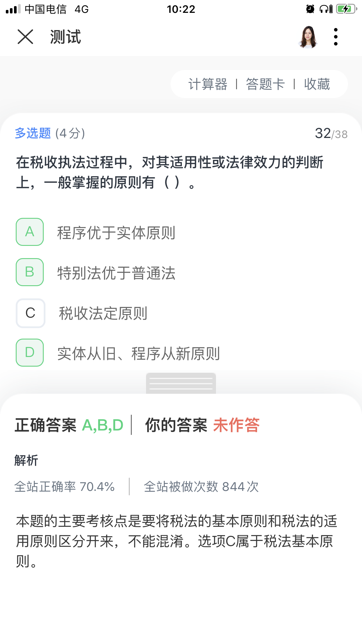Tap the alarm clock status icon

310,9
